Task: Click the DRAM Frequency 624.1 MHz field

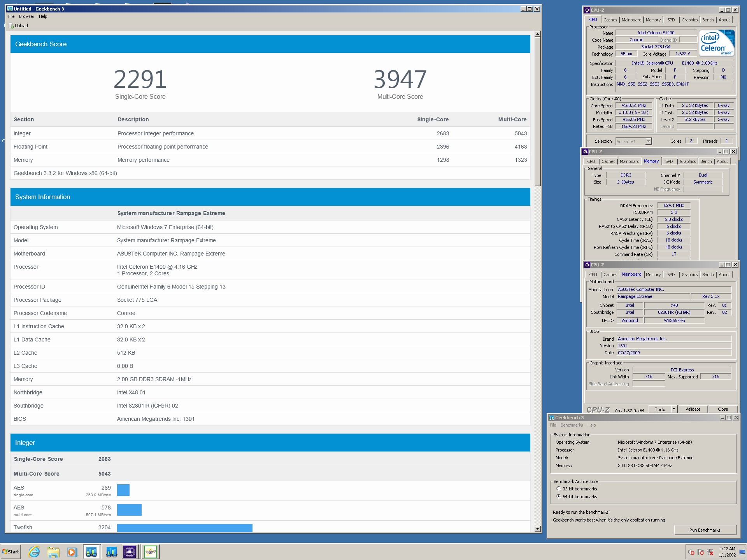Action: click(x=673, y=205)
